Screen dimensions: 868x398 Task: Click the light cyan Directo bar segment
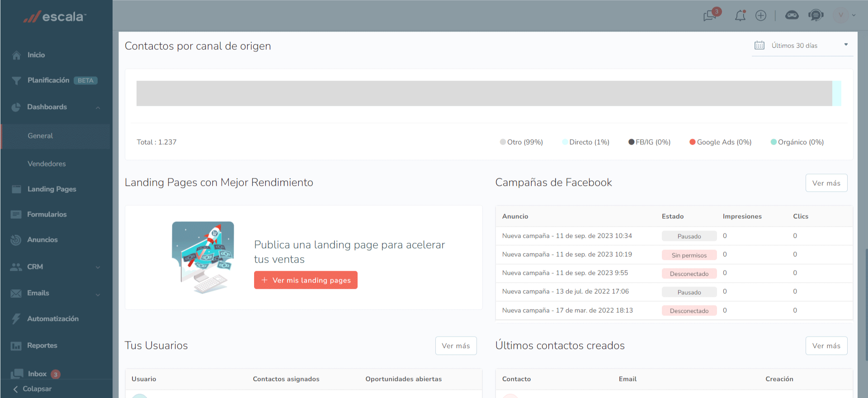(x=837, y=94)
